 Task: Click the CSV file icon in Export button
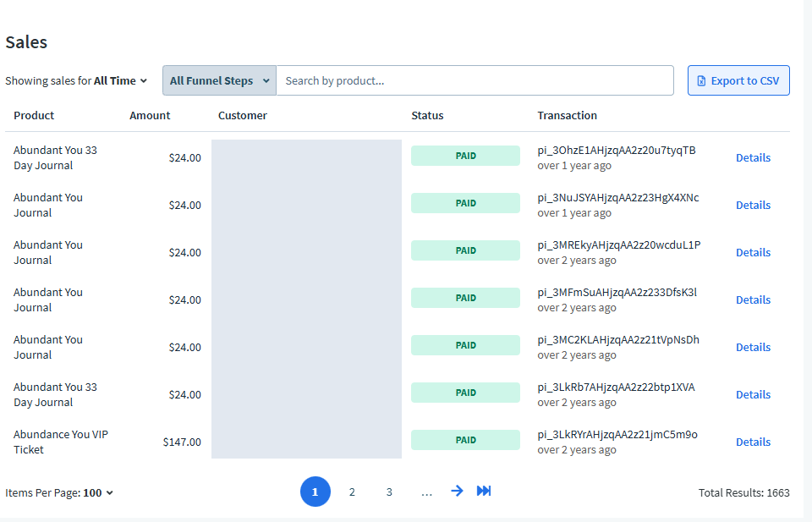point(701,80)
